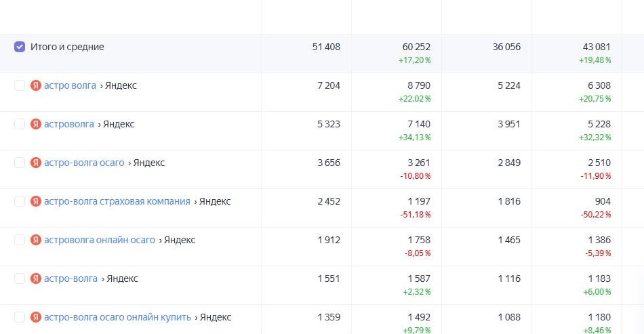Click Yandex icon beside астро-волга страховая компания
The width and height of the screenshot is (644, 334).
[x=36, y=201]
